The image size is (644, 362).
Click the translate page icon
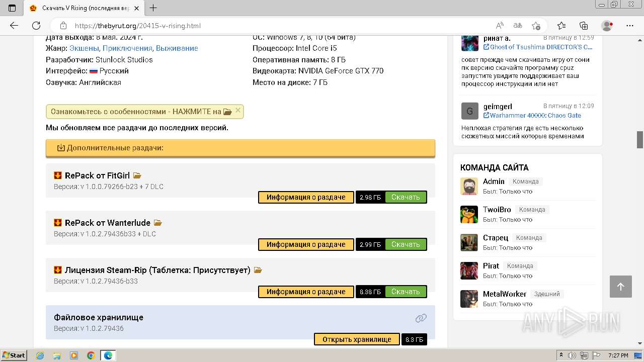point(518,26)
